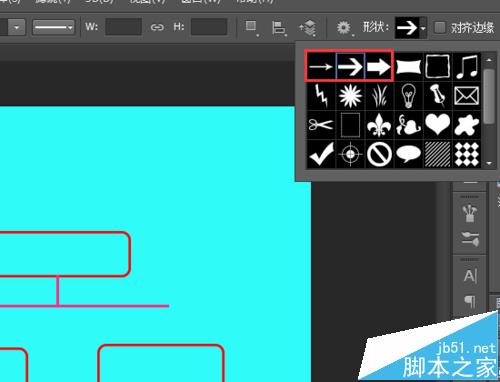Screen dimensions: 500x382
Task: Pick the heart shape
Action: tap(438, 125)
